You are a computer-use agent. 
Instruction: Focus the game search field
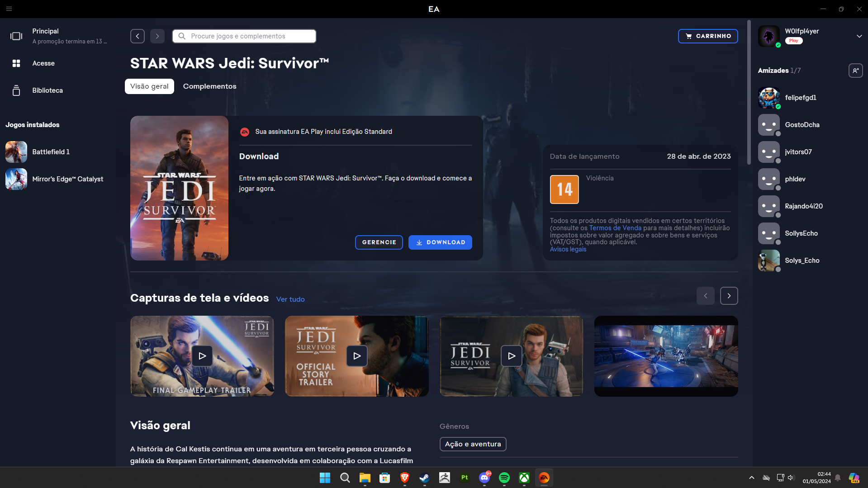tap(244, 36)
